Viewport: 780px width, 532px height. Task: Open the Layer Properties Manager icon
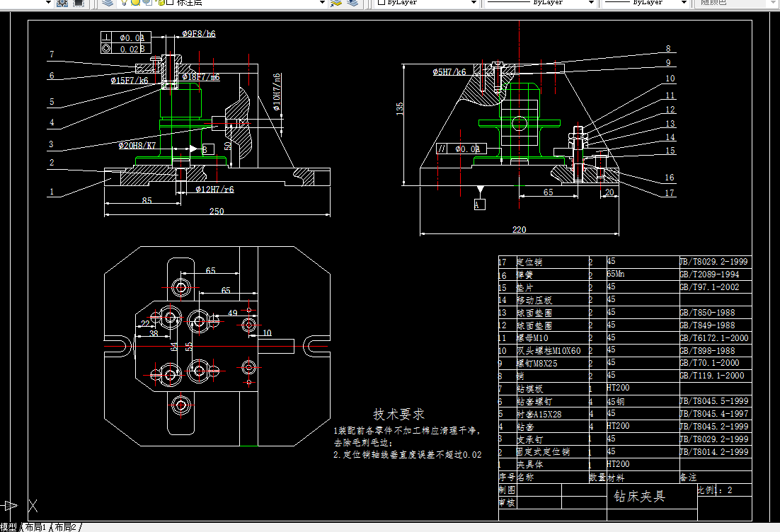pos(108,3)
